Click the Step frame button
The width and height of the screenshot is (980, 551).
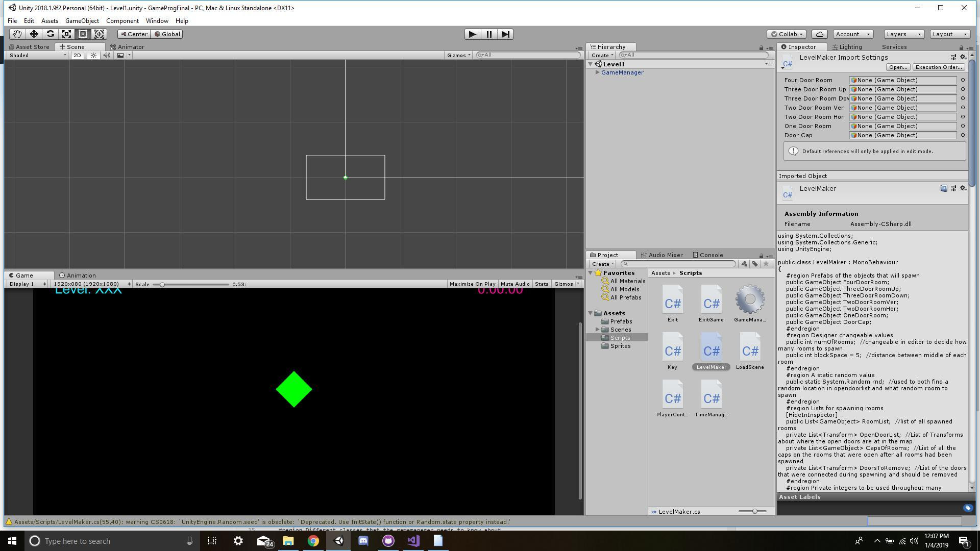505,34
